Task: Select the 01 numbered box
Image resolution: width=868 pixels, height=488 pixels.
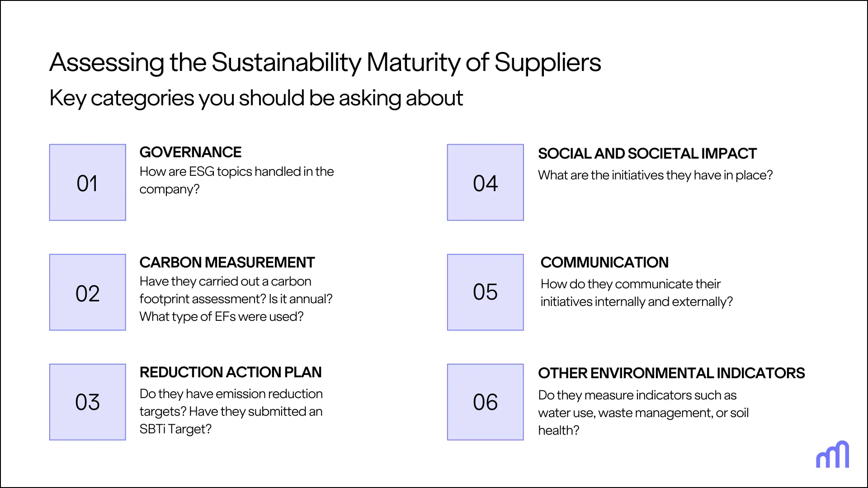Action: click(x=87, y=183)
